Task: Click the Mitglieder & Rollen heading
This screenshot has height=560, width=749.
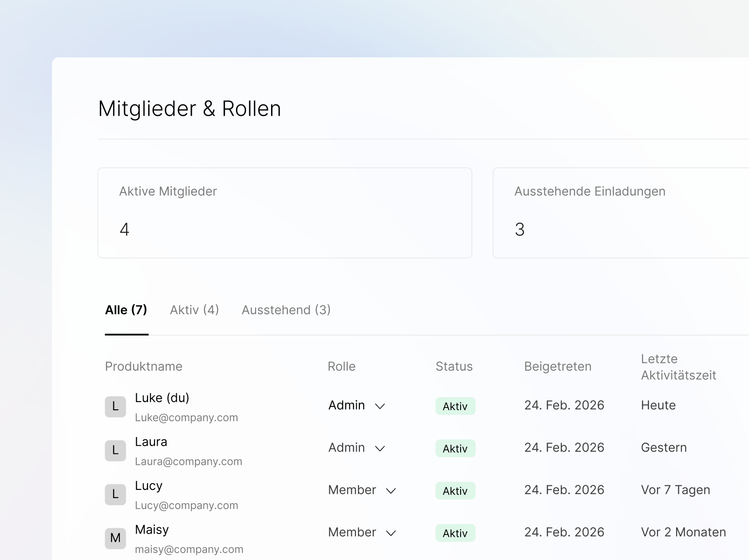Action: (x=190, y=109)
